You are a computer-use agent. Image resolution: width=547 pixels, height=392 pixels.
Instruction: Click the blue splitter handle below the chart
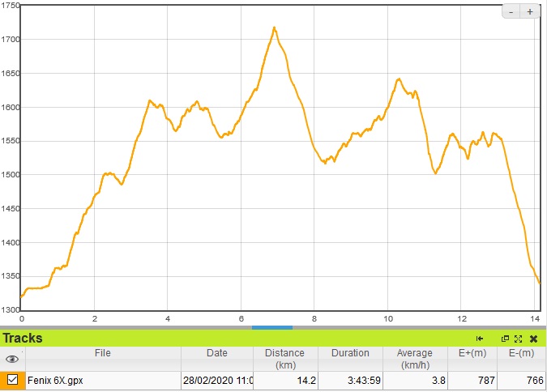coord(272,327)
